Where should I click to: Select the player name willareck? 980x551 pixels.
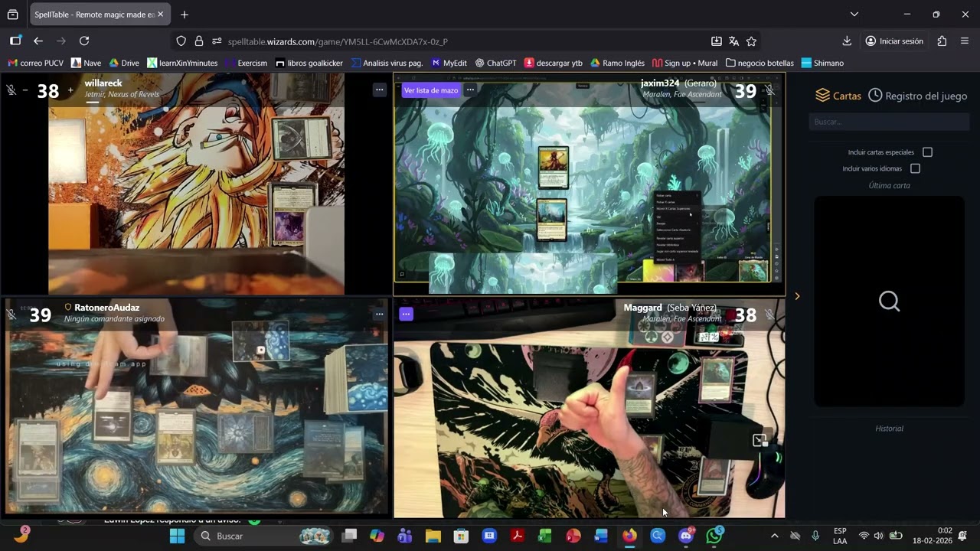click(x=103, y=83)
